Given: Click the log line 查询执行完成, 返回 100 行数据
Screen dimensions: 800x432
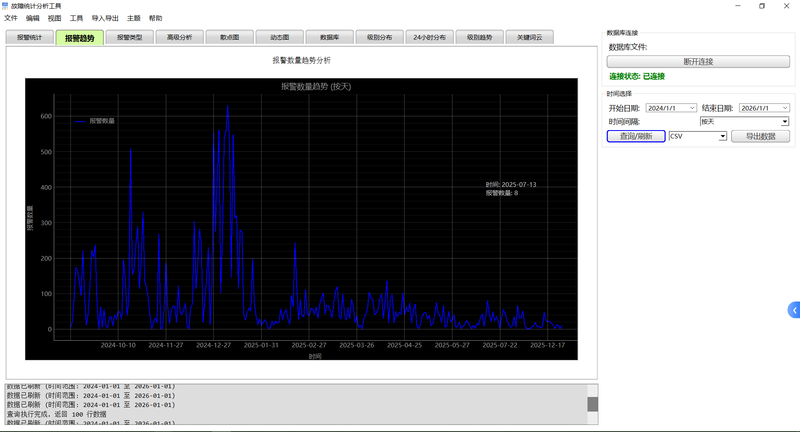Looking at the screenshot, I should (57, 414).
